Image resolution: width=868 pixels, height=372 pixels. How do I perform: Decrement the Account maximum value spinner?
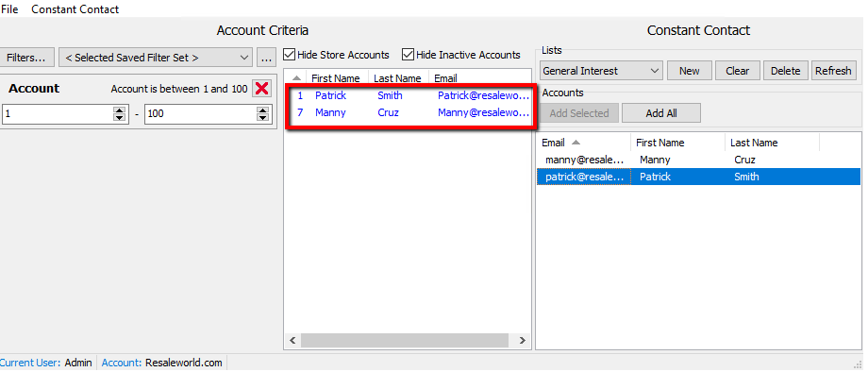click(263, 118)
